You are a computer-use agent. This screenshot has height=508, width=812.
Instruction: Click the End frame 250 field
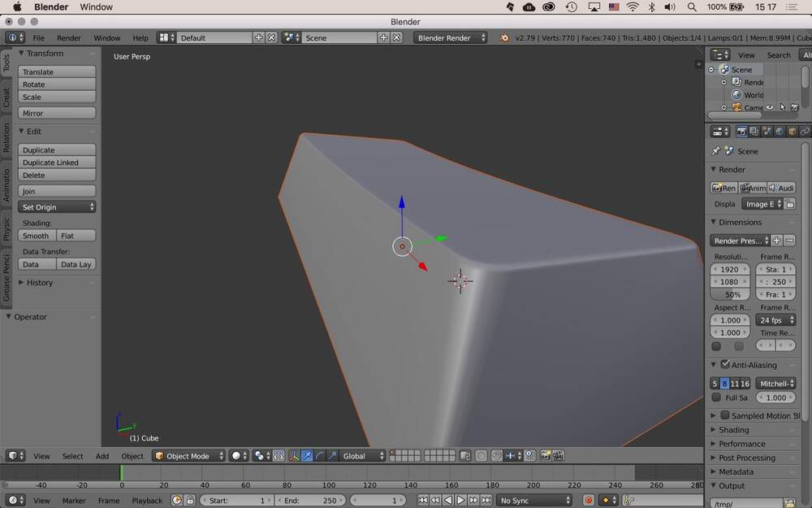coord(311,500)
